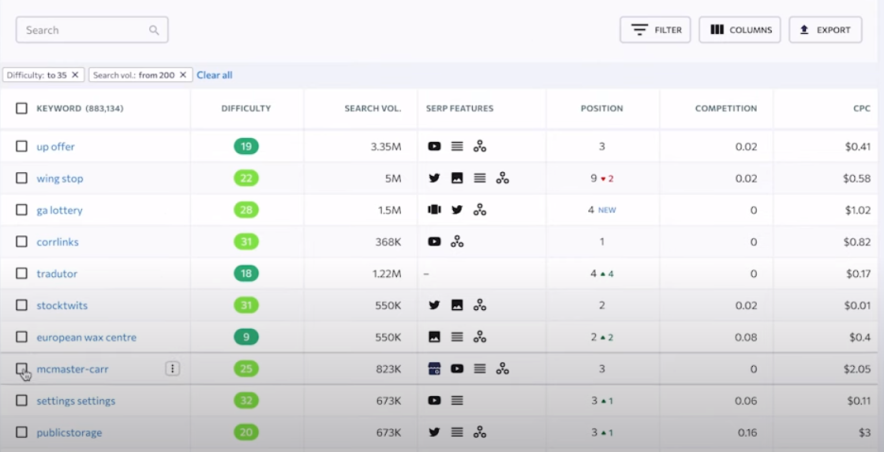The height and width of the screenshot is (452, 884).
Task: Click the search magnifier icon
Action: (x=154, y=30)
